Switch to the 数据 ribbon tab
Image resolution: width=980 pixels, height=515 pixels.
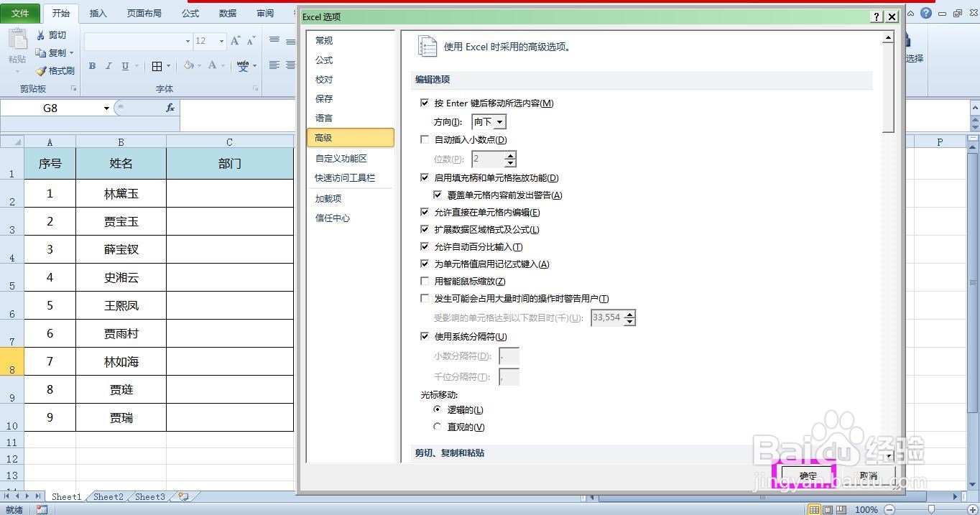click(x=228, y=14)
